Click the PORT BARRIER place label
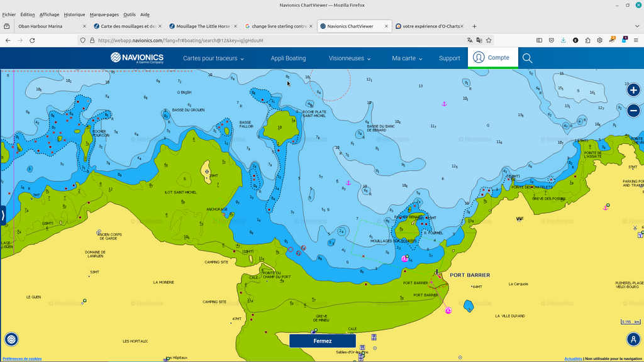Viewport: 644px width, 362px height. 470,275
